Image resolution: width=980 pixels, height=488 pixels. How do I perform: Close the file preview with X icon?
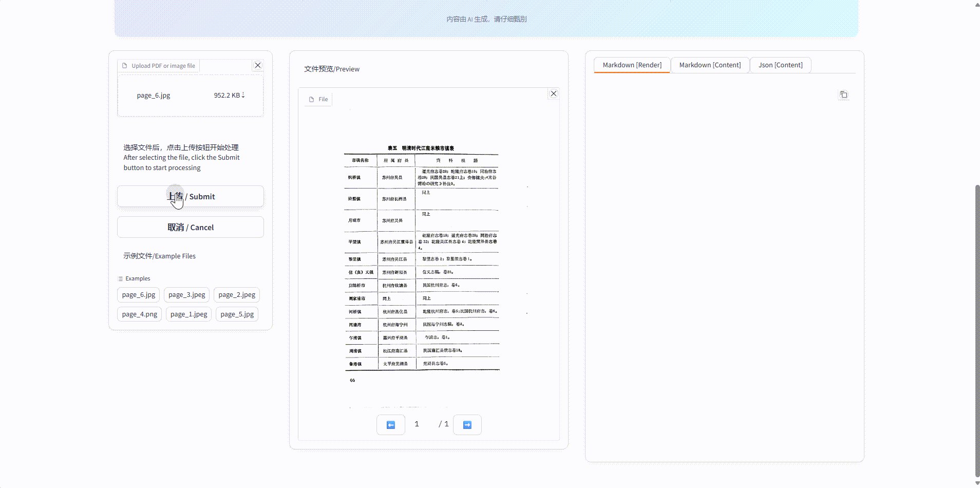click(553, 93)
